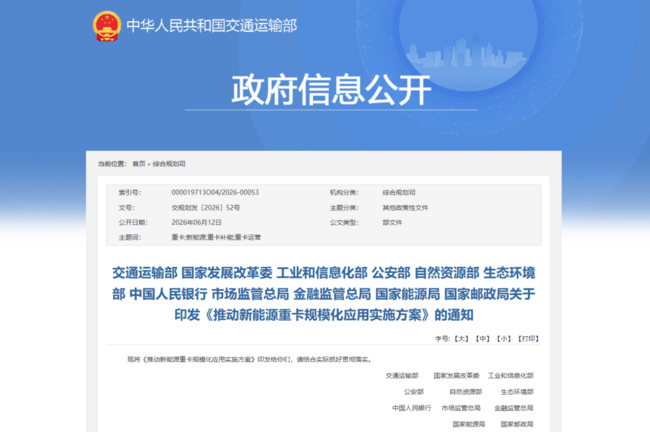This screenshot has height=432, width=650.
Task: Set font size to 小
Action: pyautogui.click(x=504, y=339)
